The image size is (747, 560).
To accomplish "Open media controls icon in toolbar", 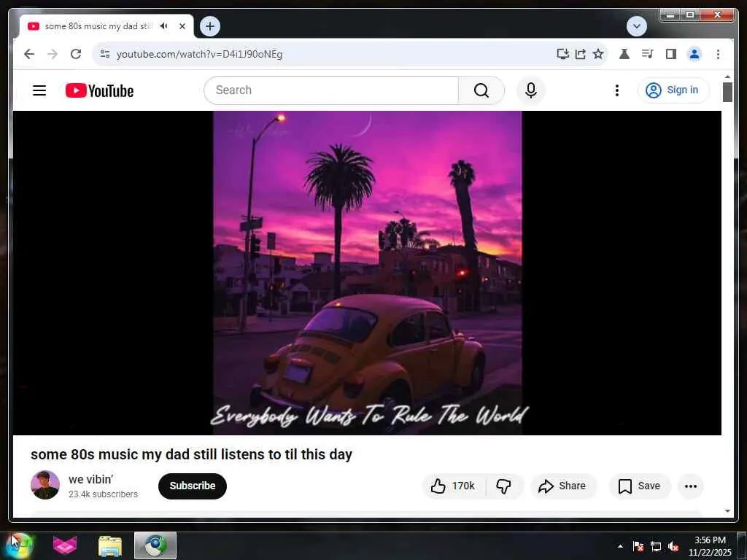I will 647,54.
